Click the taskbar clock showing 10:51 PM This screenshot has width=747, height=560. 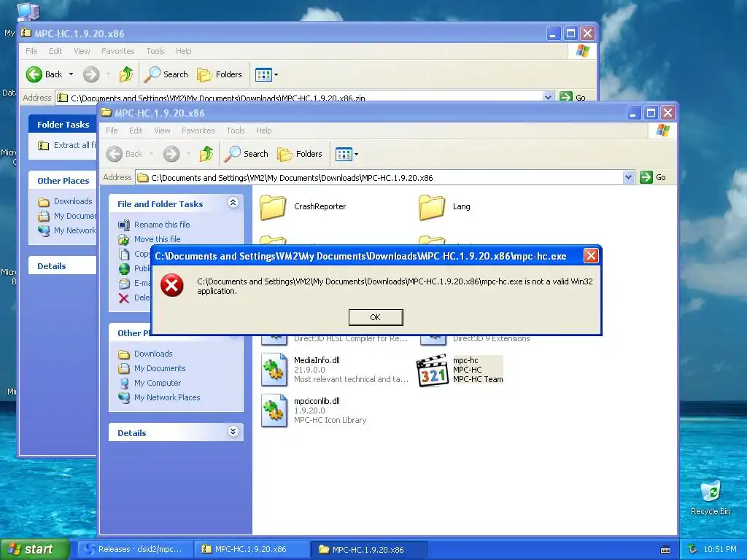[x=720, y=549]
